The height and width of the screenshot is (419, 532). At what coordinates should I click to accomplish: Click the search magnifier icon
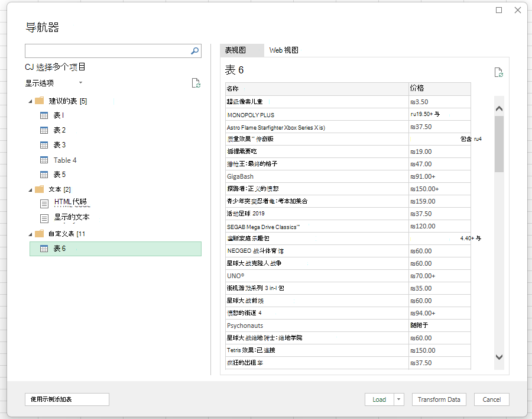pos(194,51)
